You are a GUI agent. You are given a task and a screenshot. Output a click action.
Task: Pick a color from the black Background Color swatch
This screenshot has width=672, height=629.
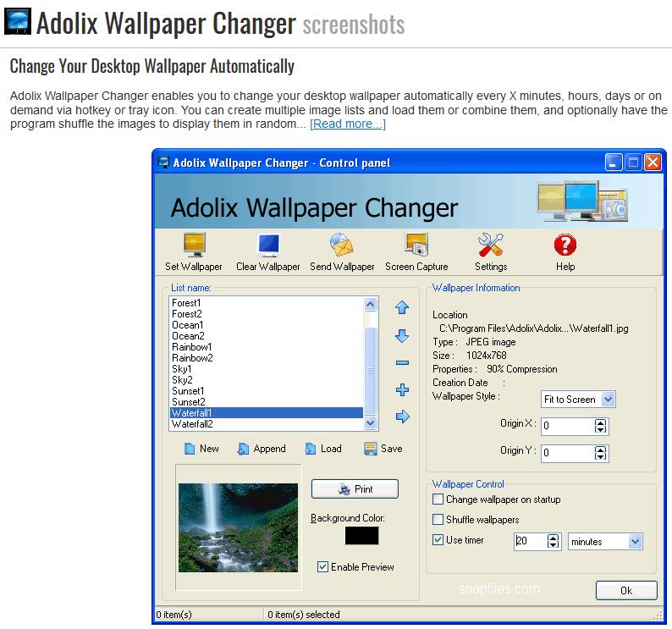click(x=361, y=536)
